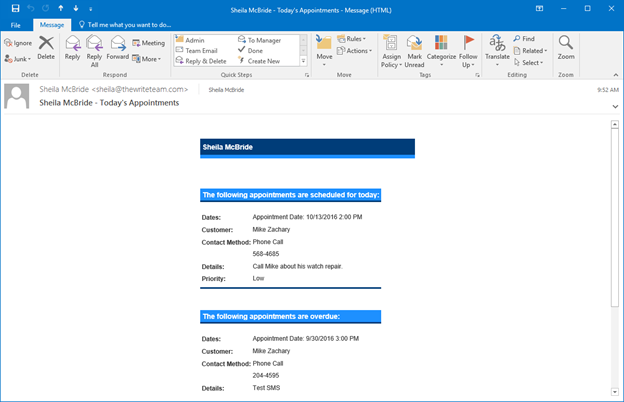Collapse the ribbon with the chevron
Image resolution: width=624 pixels, height=402 pixels.
(614, 74)
